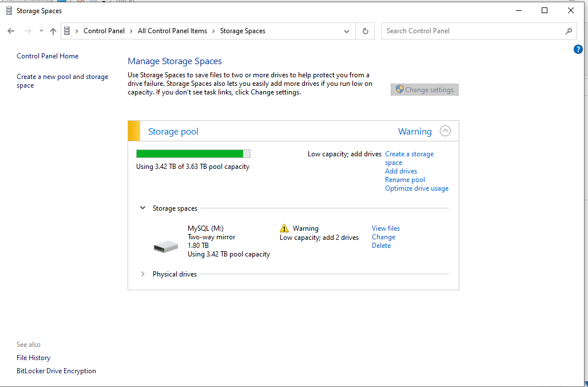Viewport: 588px width, 387px height.
Task: Click the Storage Spaces address bar icon
Action: click(67, 31)
